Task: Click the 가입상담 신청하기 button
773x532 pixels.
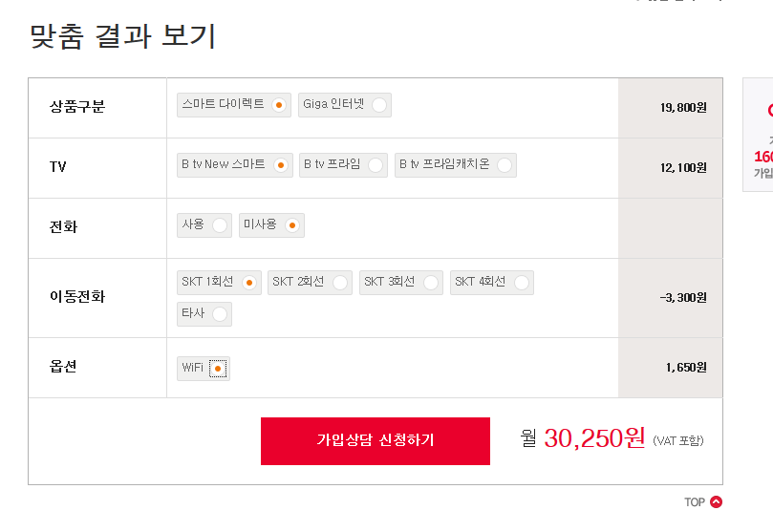Action: tap(375, 440)
